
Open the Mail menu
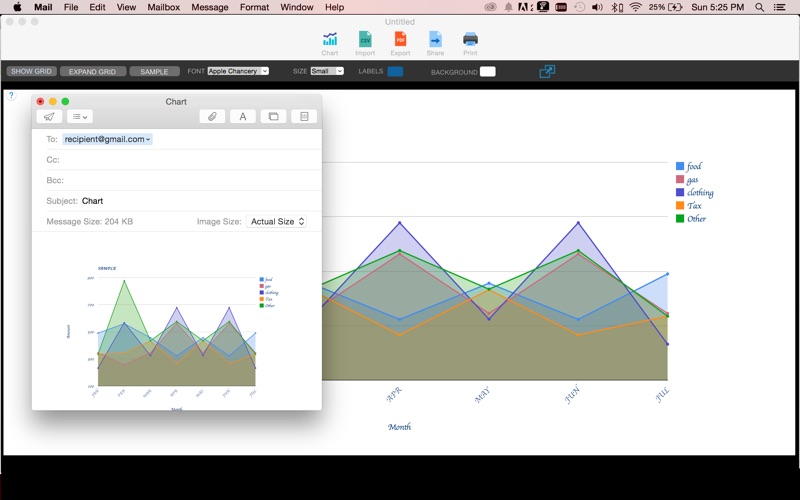tap(43, 7)
